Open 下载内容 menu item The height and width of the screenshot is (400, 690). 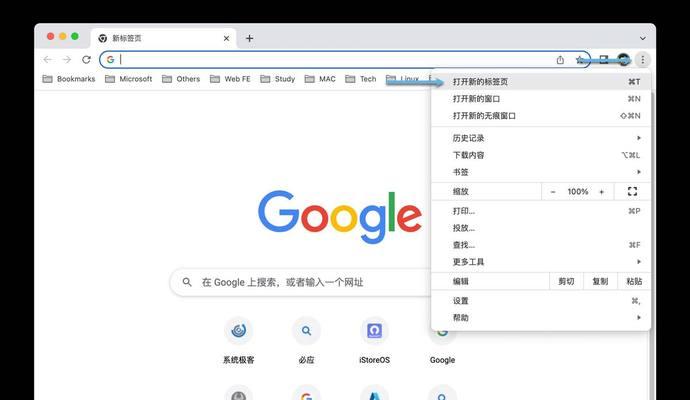[541, 155]
